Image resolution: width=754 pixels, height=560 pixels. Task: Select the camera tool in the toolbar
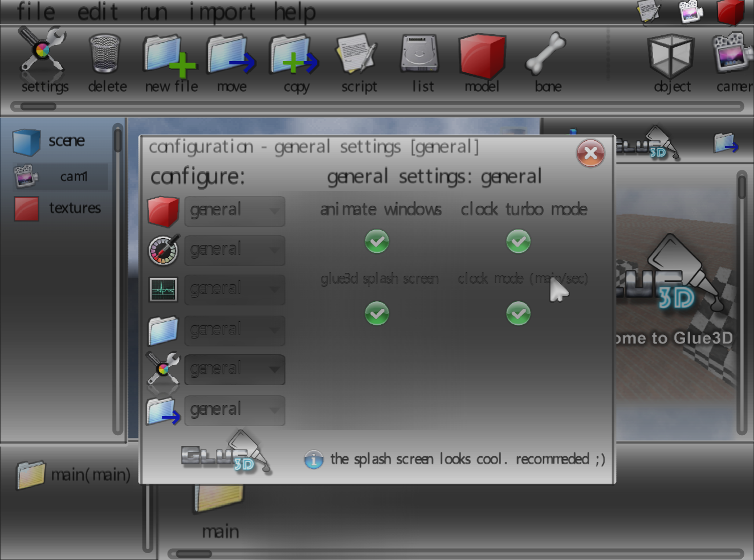tap(734, 62)
